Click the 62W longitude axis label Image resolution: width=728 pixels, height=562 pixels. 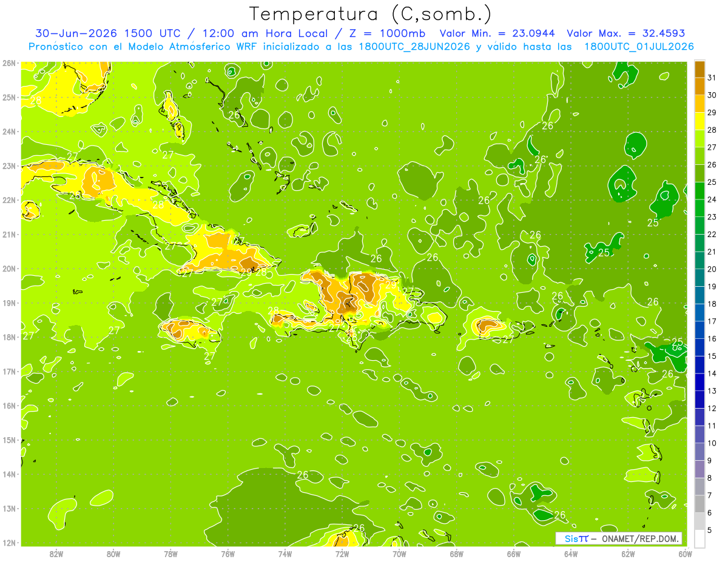(x=629, y=554)
